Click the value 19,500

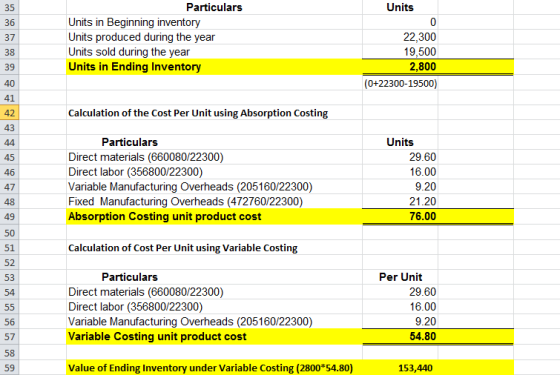(x=420, y=52)
